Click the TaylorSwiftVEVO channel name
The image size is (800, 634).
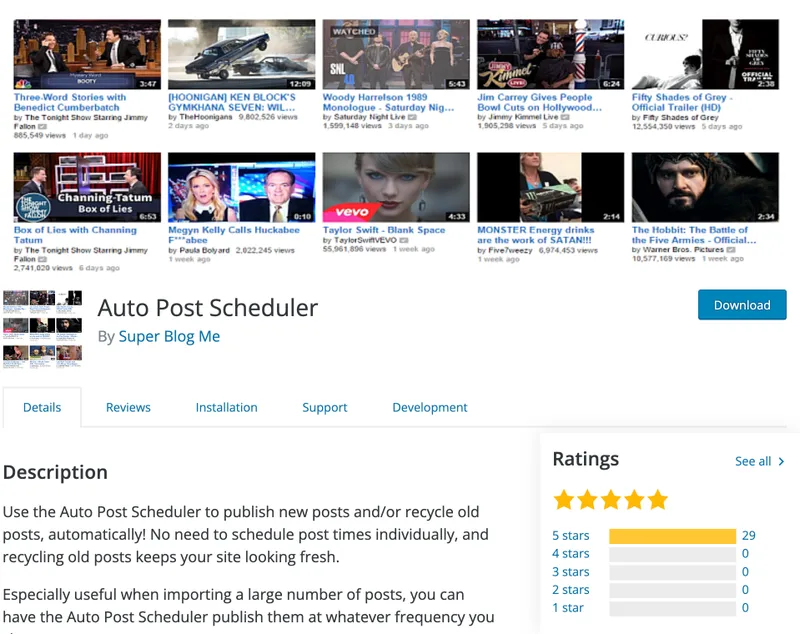click(x=365, y=240)
